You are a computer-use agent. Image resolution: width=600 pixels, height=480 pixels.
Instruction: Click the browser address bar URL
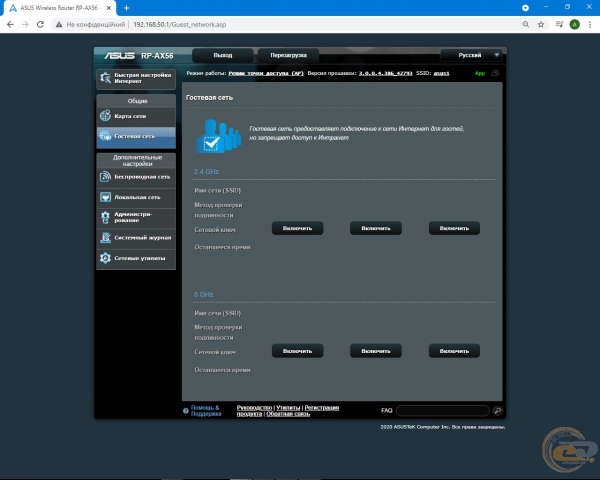179,24
